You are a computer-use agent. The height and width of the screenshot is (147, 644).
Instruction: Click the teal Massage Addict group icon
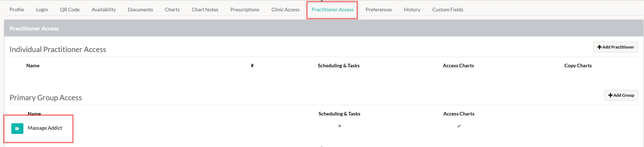[x=17, y=128]
